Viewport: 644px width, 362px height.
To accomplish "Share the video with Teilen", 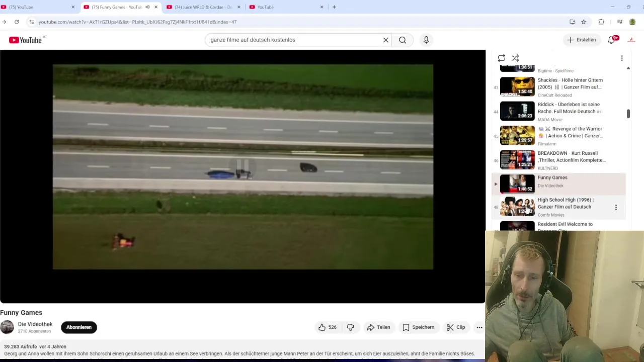I will coord(378,327).
